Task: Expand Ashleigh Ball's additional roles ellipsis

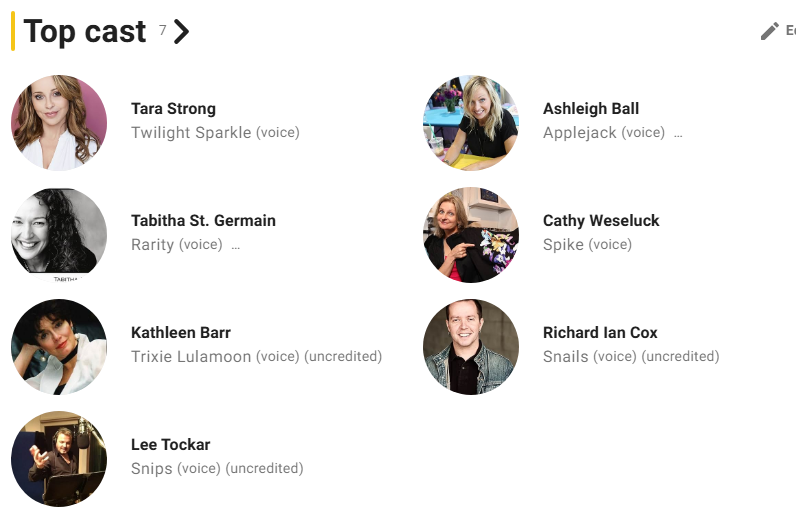Action: [678, 134]
